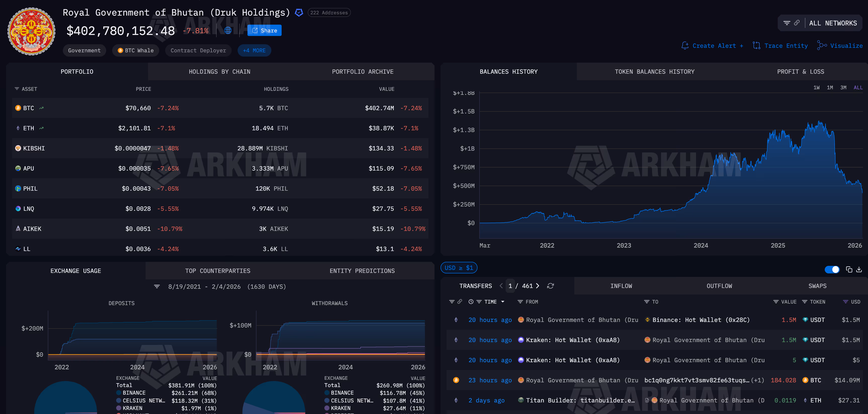Screen dimensions: 868x414
Task: Click the copy transfers icon
Action: pyautogui.click(x=849, y=269)
